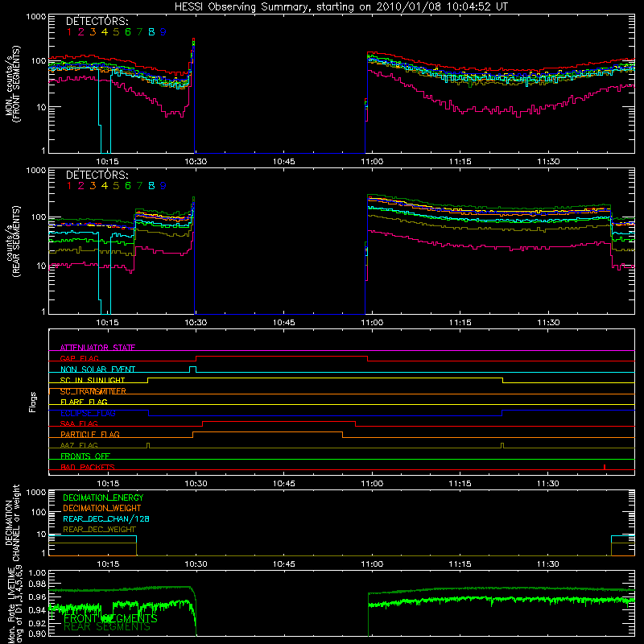Click the cyan NON_SOLAR_EVENT pulse near 10:30
This screenshot has width=644, height=644.
tap(192, 369)
